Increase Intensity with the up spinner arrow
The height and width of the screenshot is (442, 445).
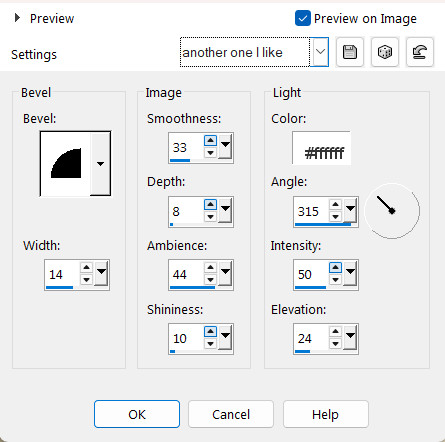click(335, 268)
